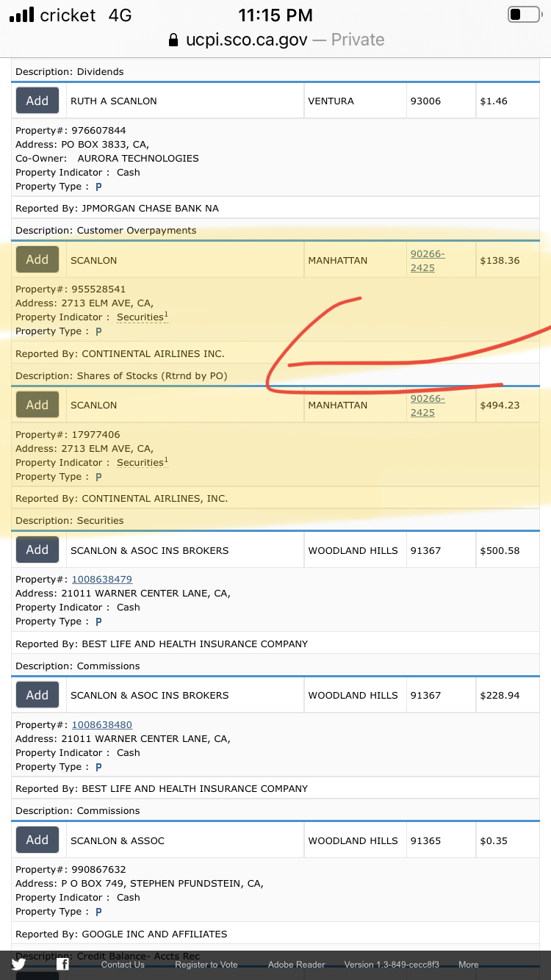The image size is (551, 980).
Task: Tap Property Type P icon for property 1008638479
Action: pos(98,621)
